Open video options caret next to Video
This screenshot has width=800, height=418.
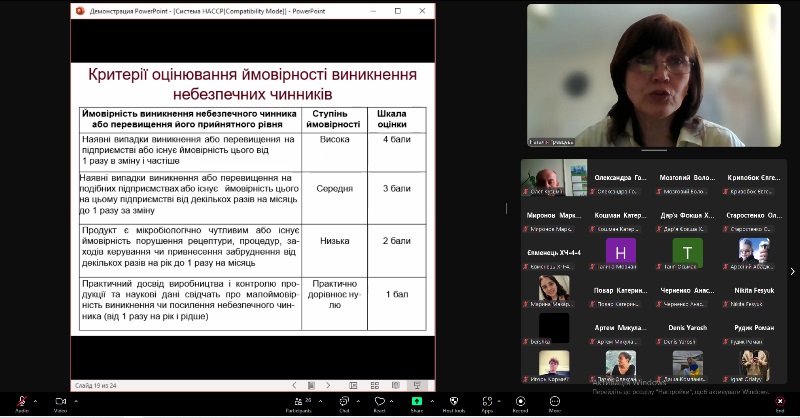click(x=76, y=401)
